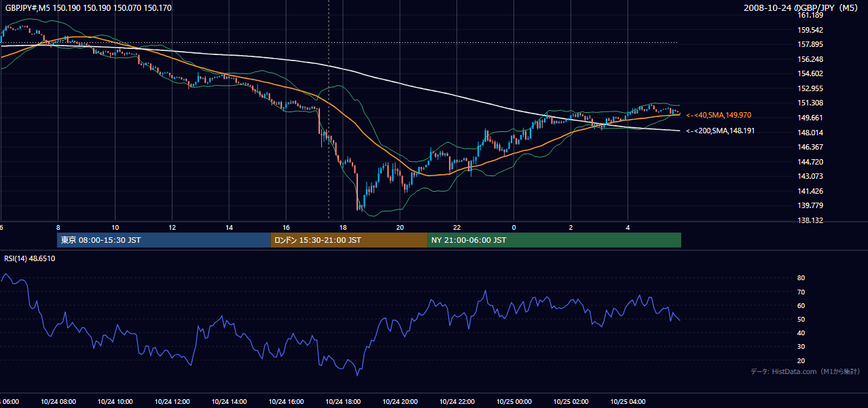Click the データ: HistData.com source credit
This screenshot has height=408, width=868.
(806, 371)
